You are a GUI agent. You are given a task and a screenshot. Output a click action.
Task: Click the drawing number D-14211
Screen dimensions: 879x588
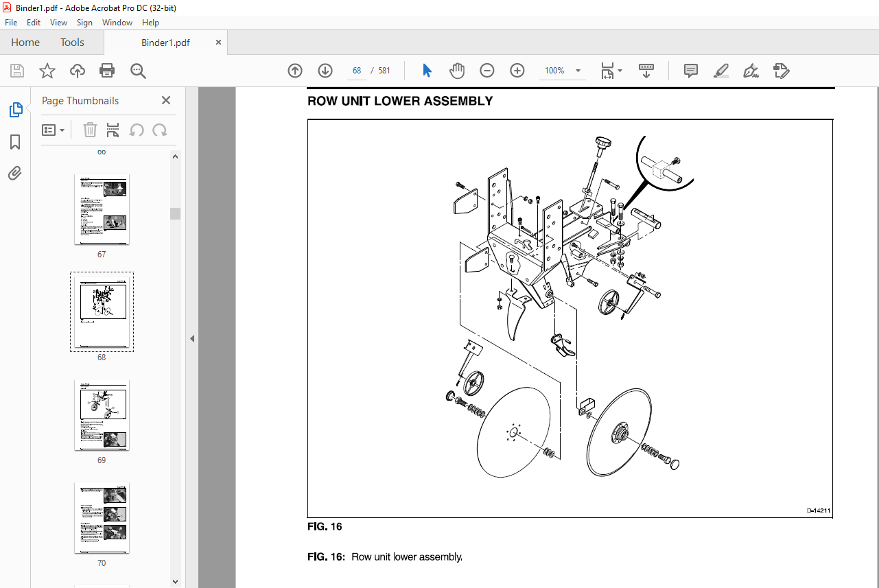point(819,510)
